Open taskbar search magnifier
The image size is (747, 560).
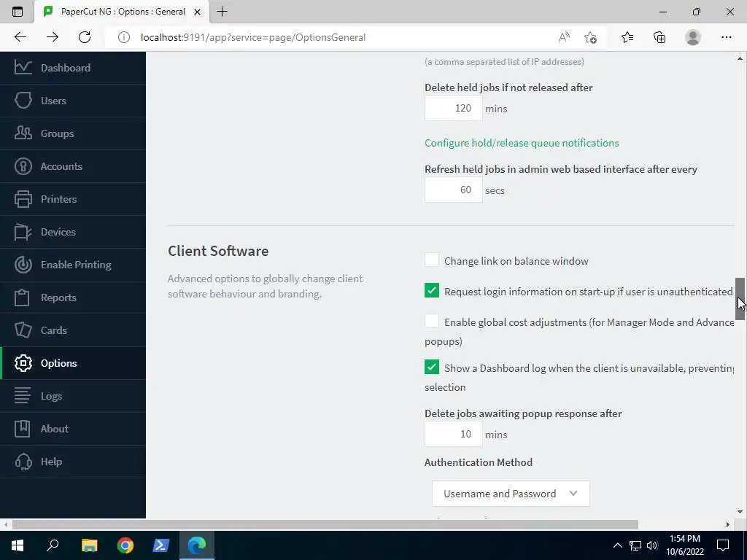click(53, 545)
